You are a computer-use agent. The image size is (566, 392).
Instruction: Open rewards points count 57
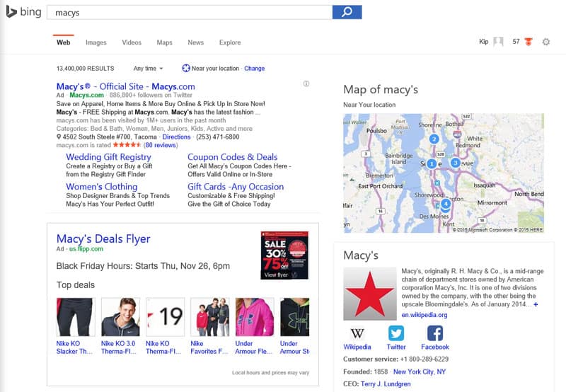(516, 42)
